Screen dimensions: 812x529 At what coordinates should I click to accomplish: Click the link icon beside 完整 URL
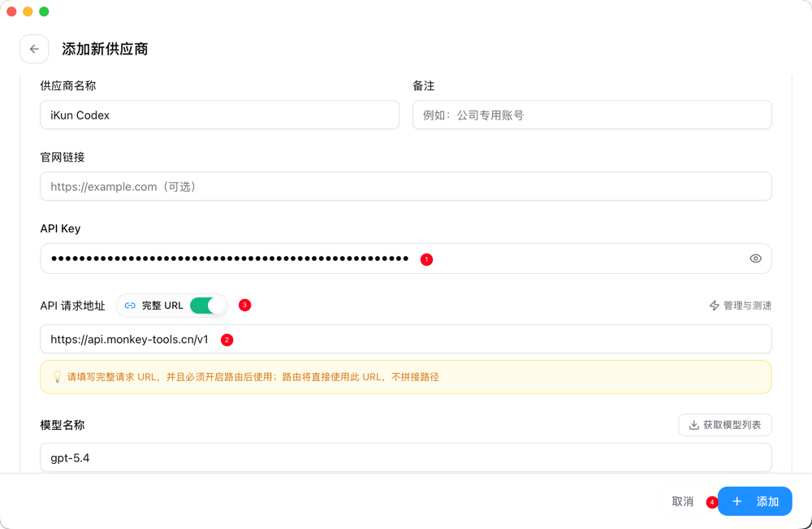[130, 306]
